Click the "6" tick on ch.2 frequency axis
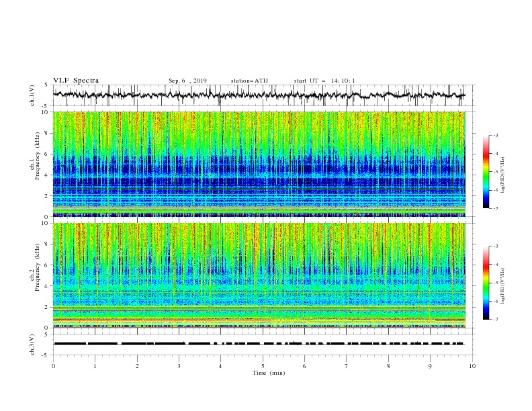The width and height of the screenshot is (532, 411). [46, 265]
